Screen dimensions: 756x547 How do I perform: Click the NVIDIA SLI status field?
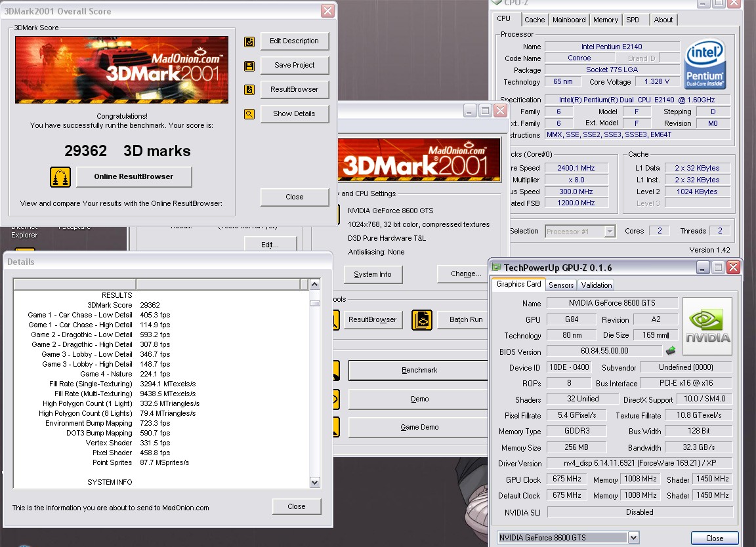pyautogui.click(x=640, y=512)
